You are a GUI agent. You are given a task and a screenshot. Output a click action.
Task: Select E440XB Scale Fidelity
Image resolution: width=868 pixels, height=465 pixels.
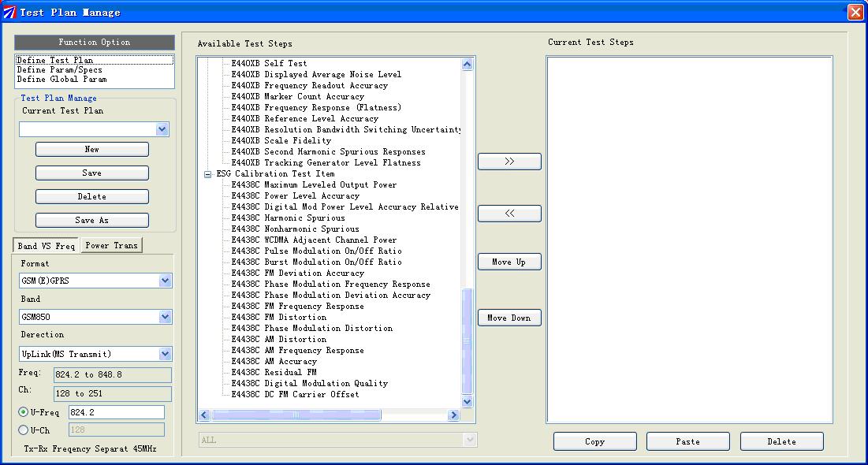(x=281, y=140)
